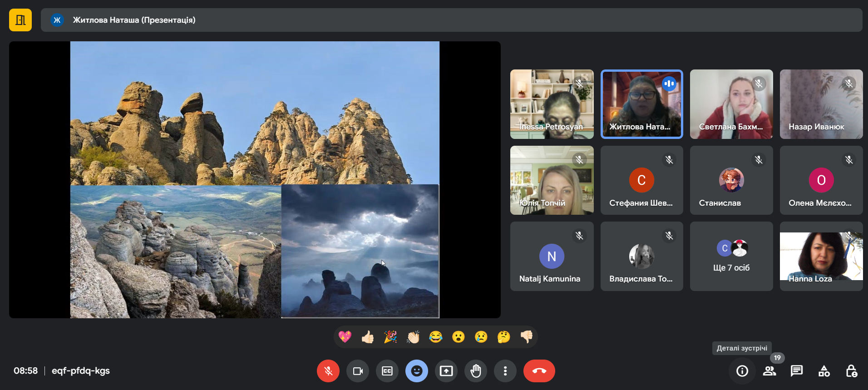Send the thinking face reaction
The image size is (868, 390).
503,337
